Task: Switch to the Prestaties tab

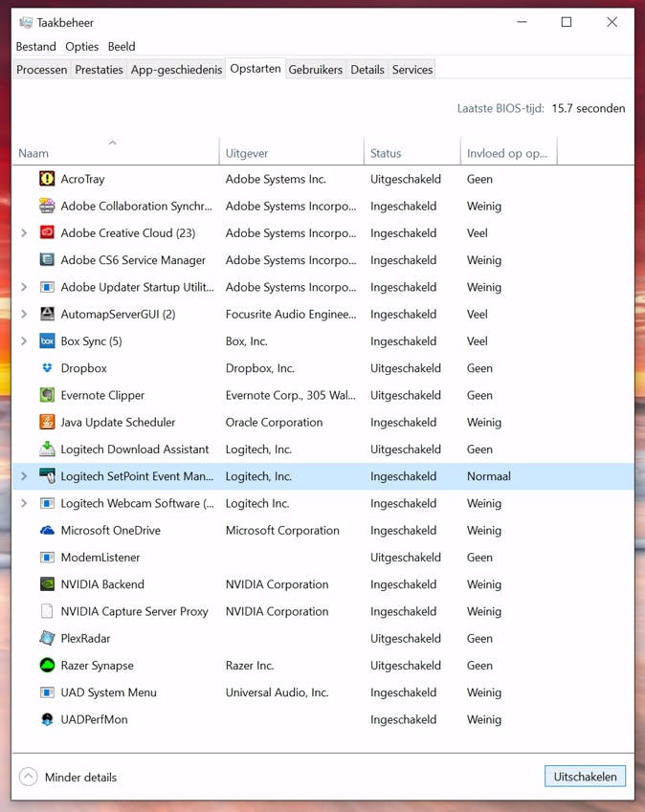Action: point(99,70)
